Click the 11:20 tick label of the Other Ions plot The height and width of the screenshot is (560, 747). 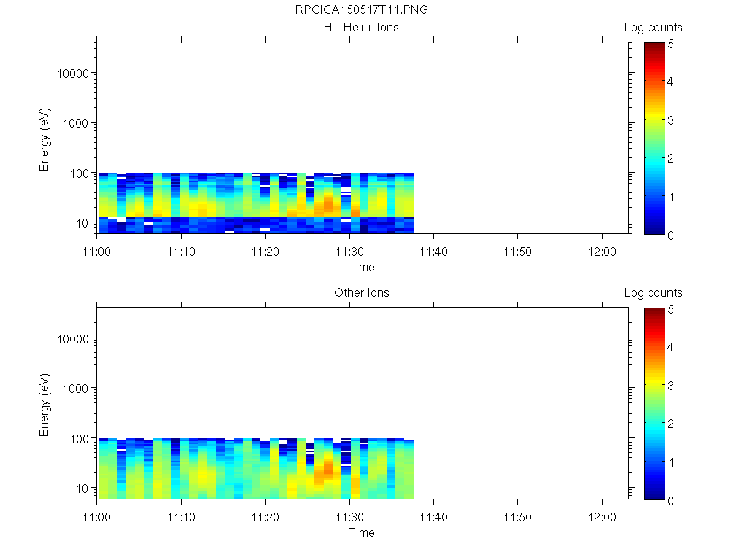[266, 517]
